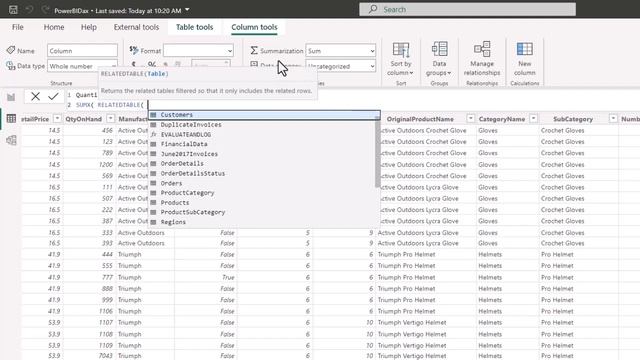Switch to Model view in left sidebar

[11, 140]
